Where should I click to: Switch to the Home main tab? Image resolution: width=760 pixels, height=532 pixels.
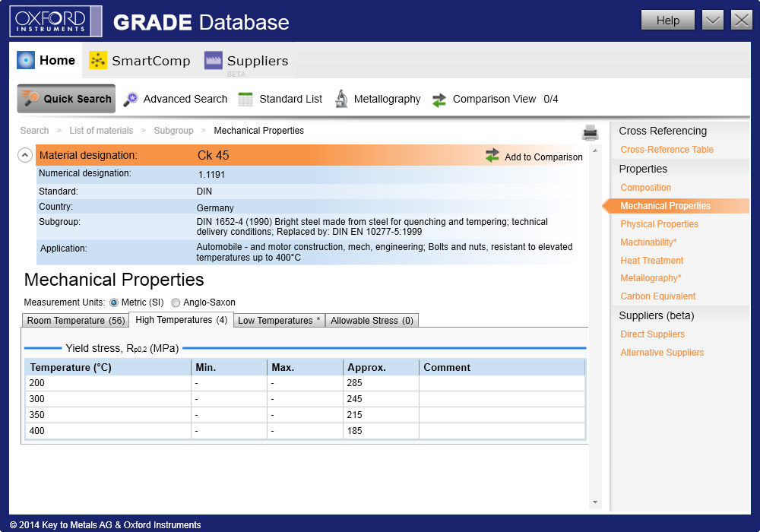pyautogui.click(x=46, y=60)
